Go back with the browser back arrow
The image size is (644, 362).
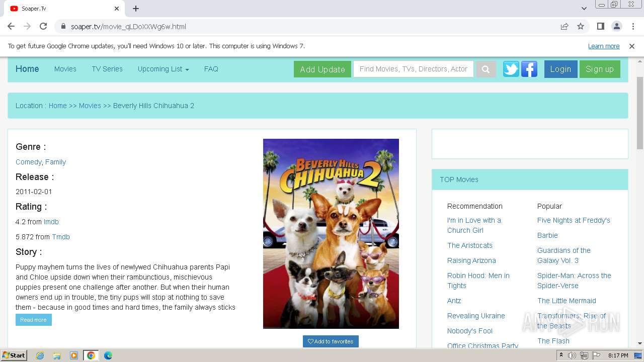pos(11,27)
